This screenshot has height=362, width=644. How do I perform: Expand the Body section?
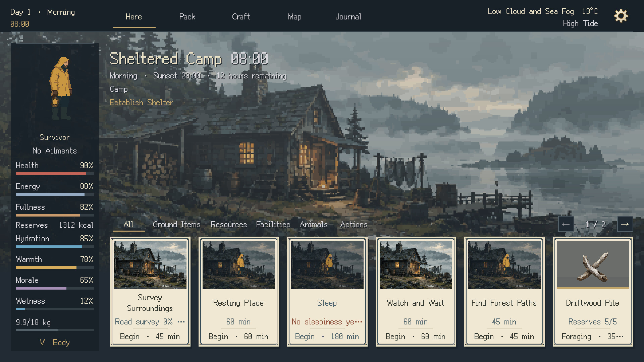pos(55,343)
